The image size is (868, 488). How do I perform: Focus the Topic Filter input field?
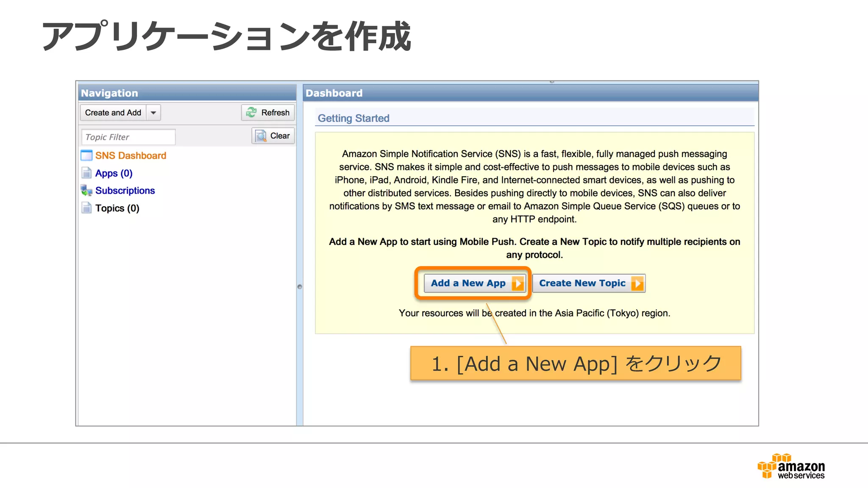[x=128, y=137]
